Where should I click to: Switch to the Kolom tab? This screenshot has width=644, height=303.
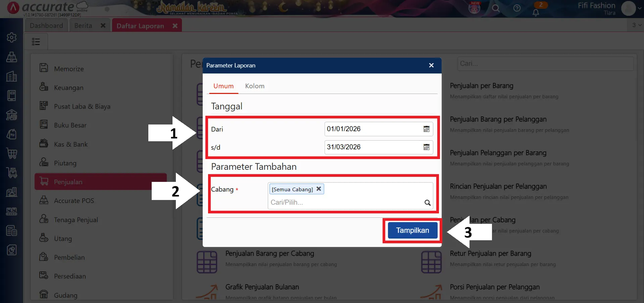[255, 86]
